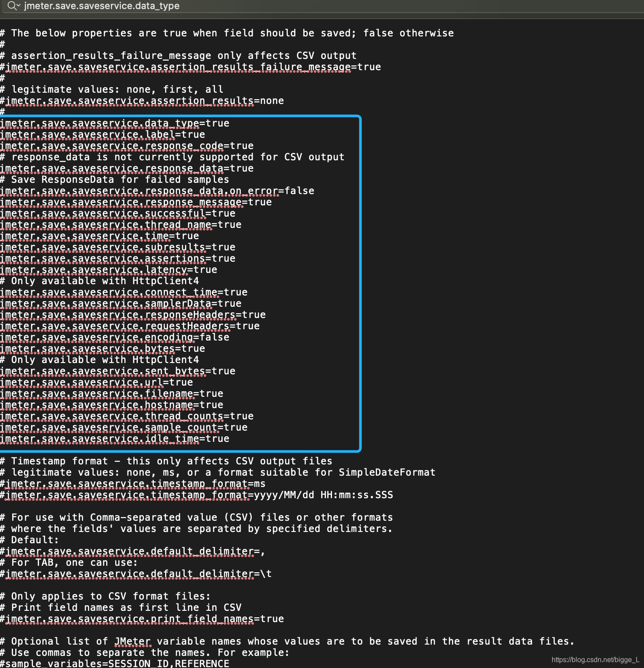The width and height of the screenshot is (644, 668).
Task: Click the line jmeter.save.saveservice.sent_bytes=true
Action: [x=118, y=371]
